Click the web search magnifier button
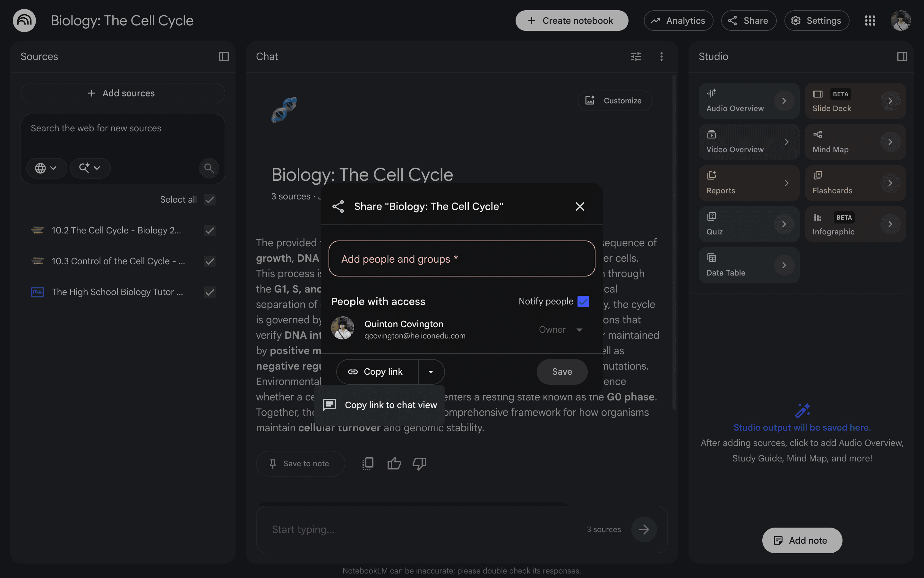 coord(209,168)
